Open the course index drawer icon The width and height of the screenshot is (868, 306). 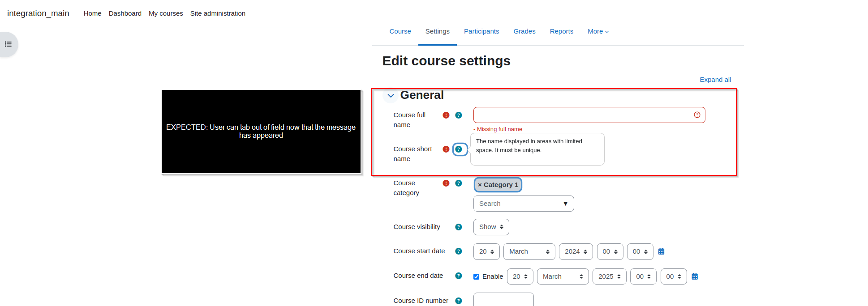coord(8,44)
